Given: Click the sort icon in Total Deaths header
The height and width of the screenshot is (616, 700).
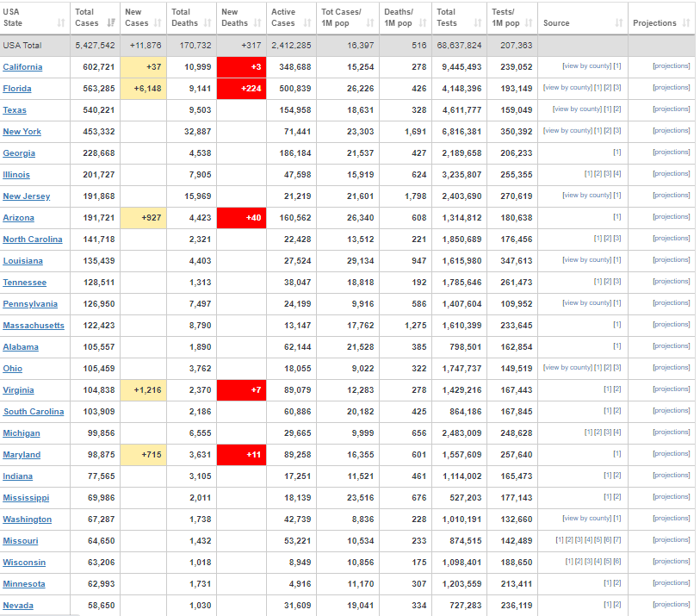Looking at the screenshot, I should (208, 23).
